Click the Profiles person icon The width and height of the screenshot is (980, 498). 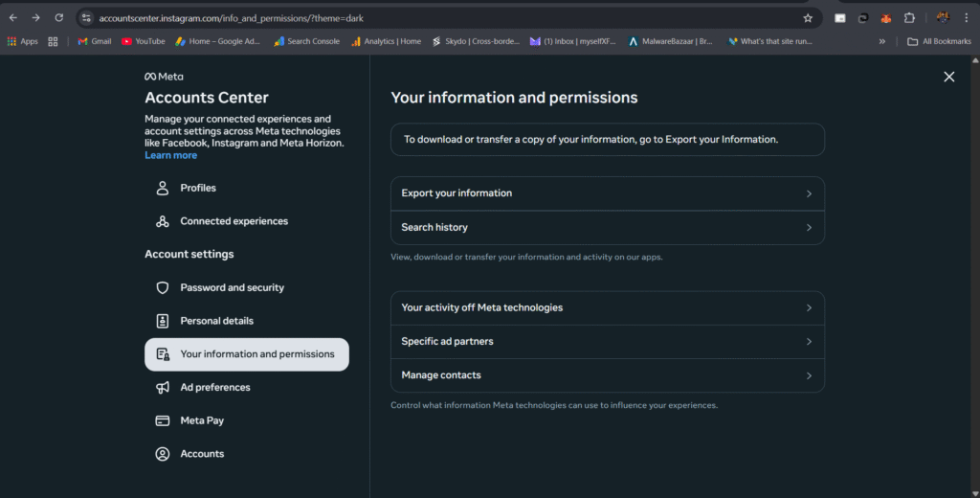click(163, 189)
